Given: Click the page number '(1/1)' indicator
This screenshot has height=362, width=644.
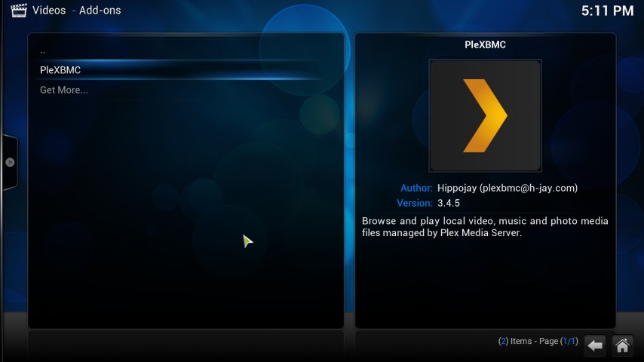Looking at the screenshot, I should tap(569, 342).
